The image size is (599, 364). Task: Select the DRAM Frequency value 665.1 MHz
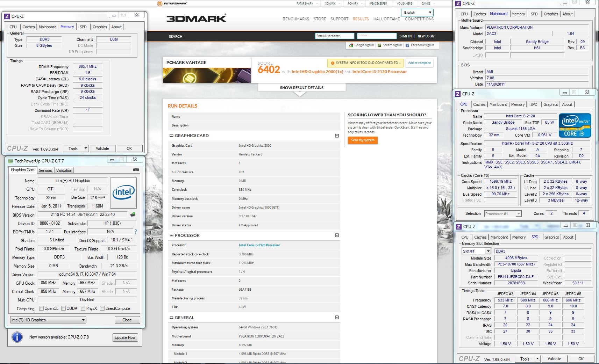tap(88, 66)
